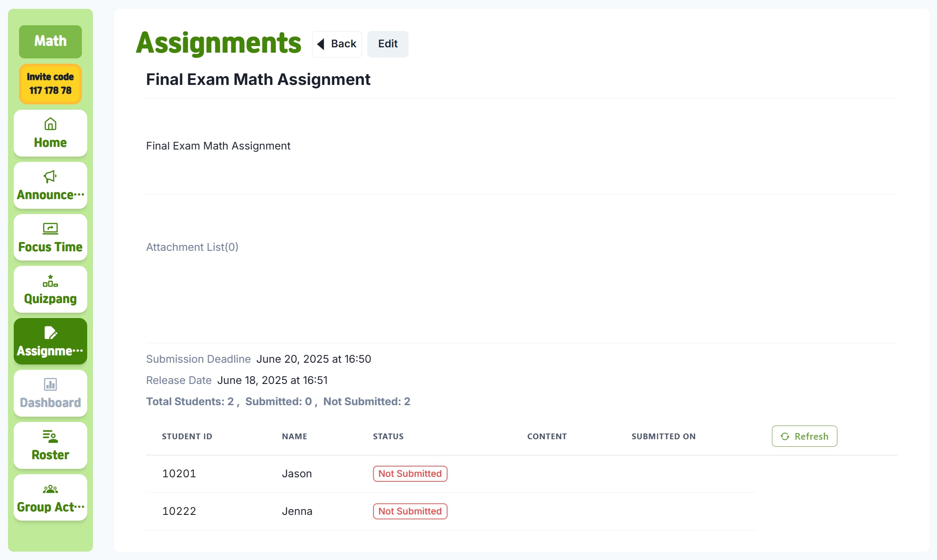Select Jason's Not Submitted status badge
The image size is (937, 560).
[410, 474]
